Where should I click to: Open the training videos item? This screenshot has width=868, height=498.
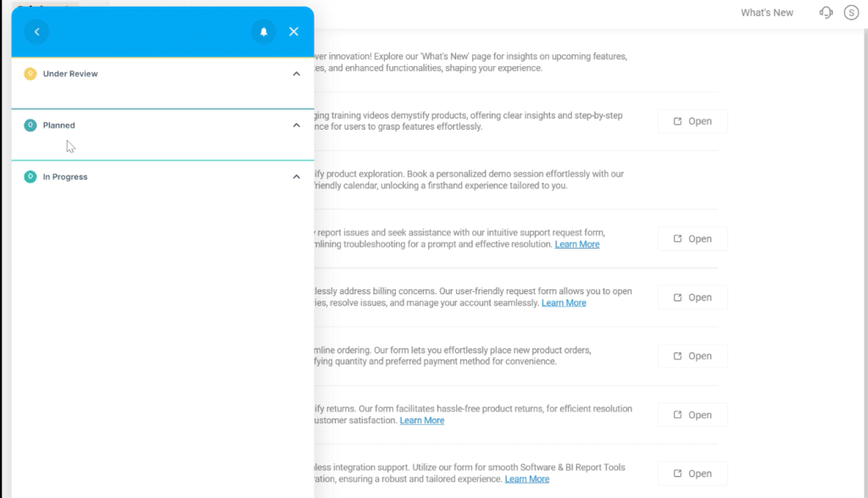[x=692, y=121]
